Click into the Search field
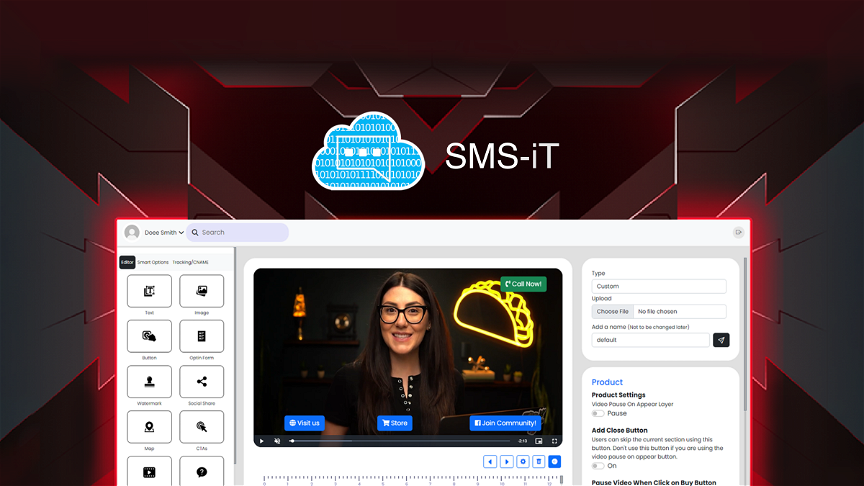Viewport: 864px width, 486px height. tap(240, 232)
